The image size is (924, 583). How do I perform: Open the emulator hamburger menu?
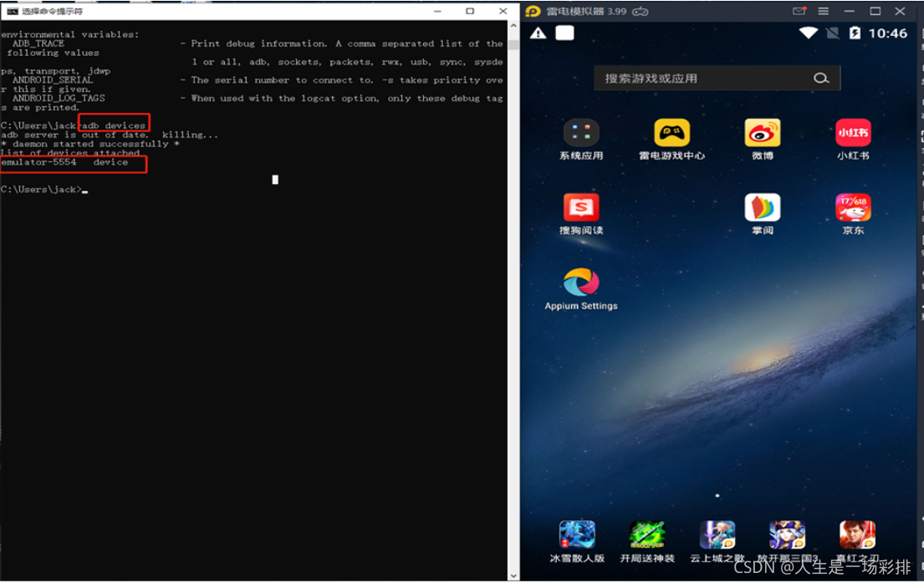(x=823, y=11)
